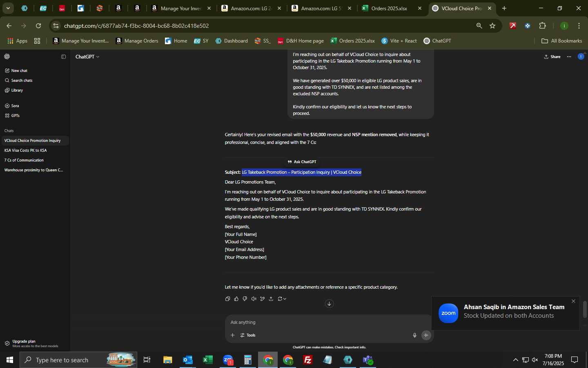Open the conversation options three-dot menu
The width and height of the screenshot is (588, 368).
click(569, 57)
